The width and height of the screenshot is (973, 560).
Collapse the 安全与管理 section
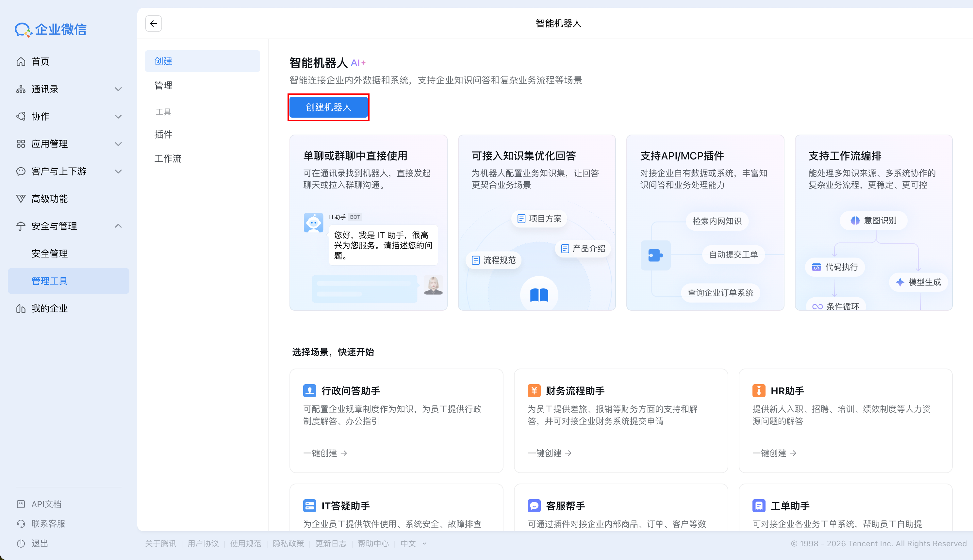coord(118,226)
